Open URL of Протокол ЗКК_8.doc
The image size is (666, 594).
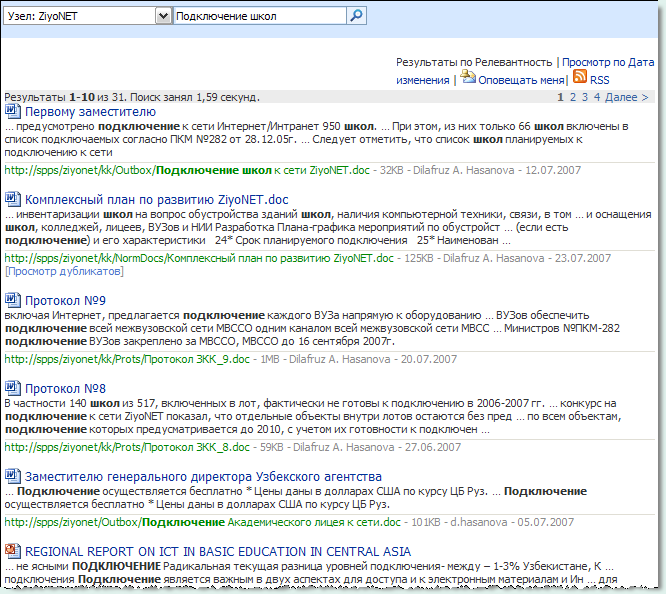(127, 447)
